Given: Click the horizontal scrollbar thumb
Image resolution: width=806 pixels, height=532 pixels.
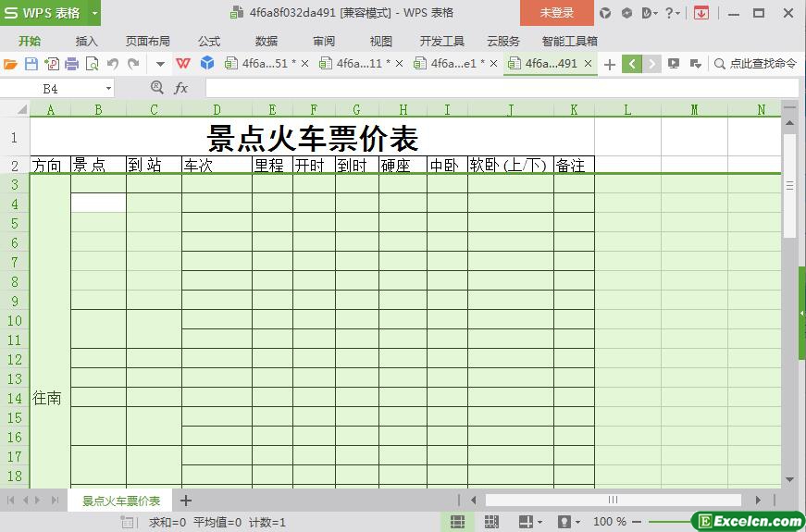Looking at the screenshot, I should click(612, 501).
